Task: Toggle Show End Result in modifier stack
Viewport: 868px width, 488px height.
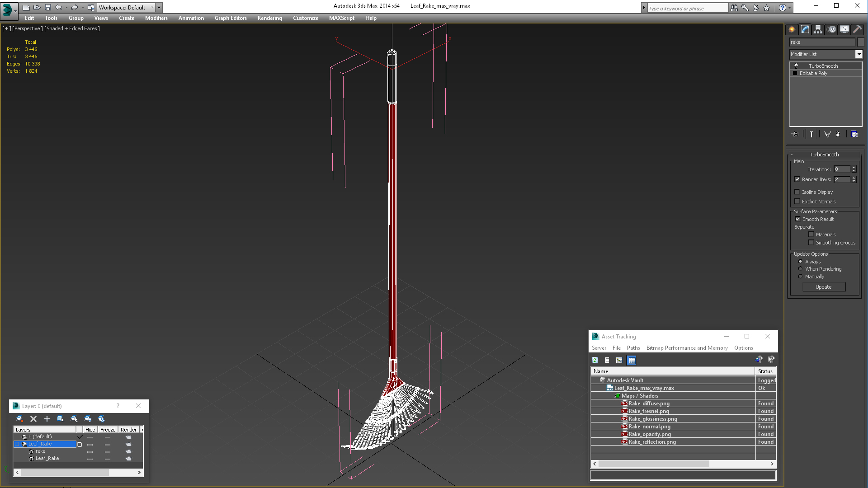Action: pyautogui.click(x=811, y=134)
